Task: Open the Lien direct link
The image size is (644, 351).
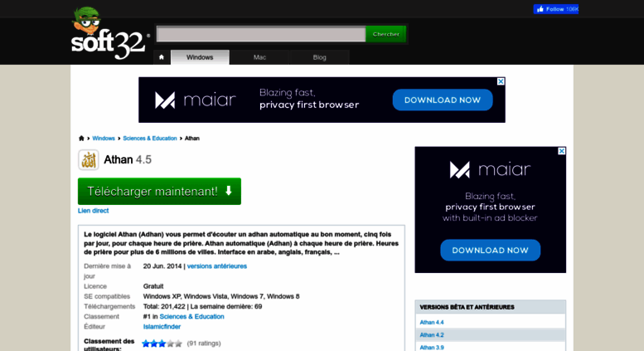Action: [93, 211]
